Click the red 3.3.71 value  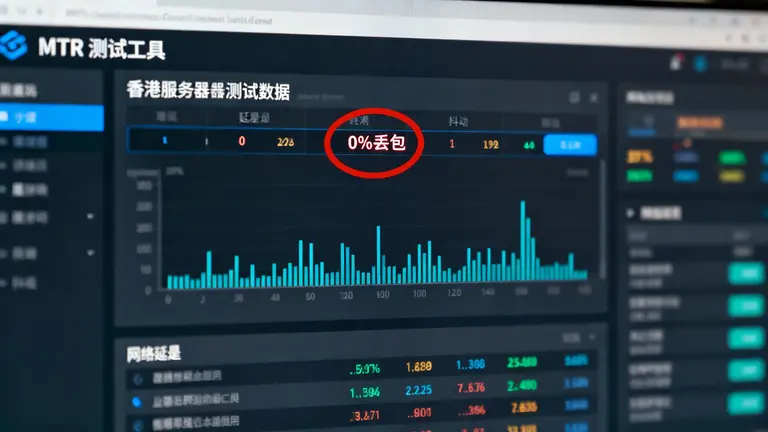pos(365,416)
